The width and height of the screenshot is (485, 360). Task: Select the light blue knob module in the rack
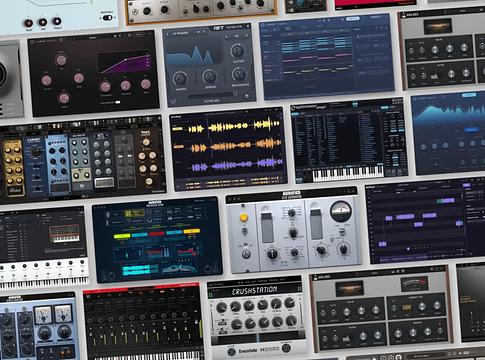coord(58,164)
